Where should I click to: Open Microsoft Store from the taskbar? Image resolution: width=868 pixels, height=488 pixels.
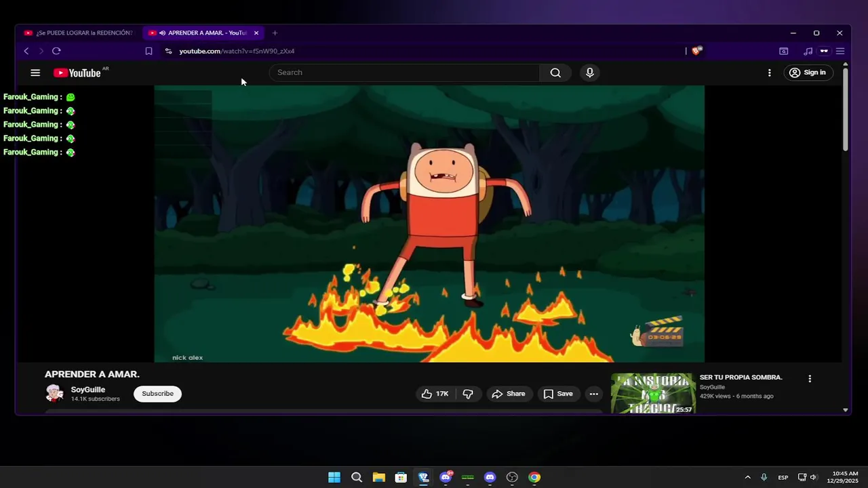click(401, 477)
